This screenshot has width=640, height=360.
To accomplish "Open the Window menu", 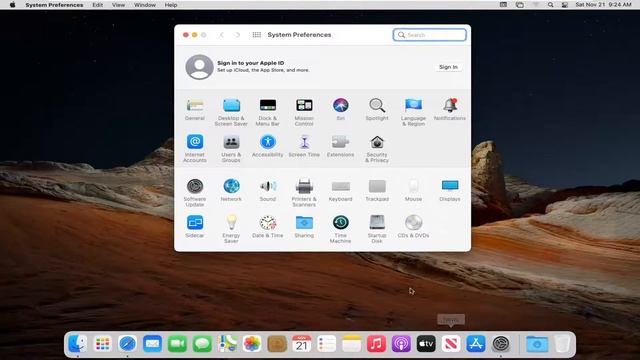I will click(x=145, y=5).
